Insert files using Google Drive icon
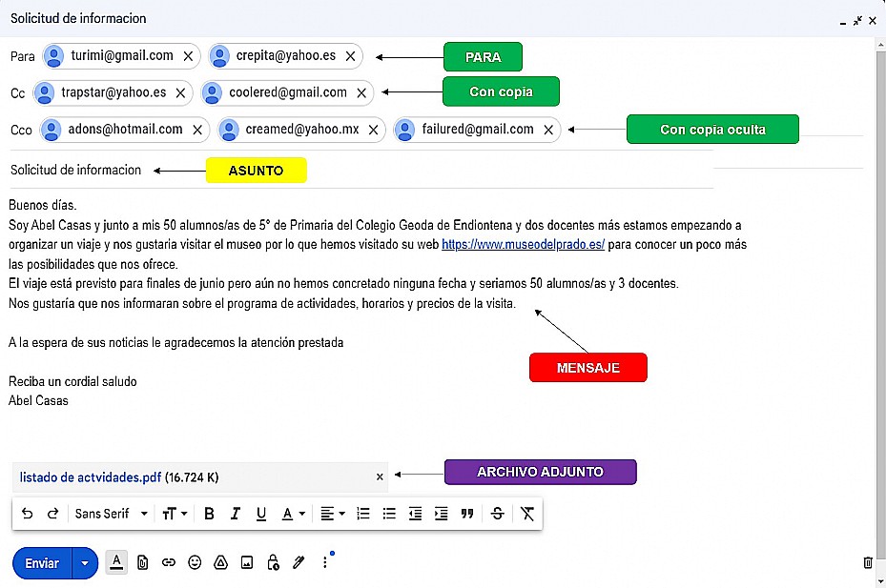The height and width of the screenshot is (588, 886). (220, 563)
